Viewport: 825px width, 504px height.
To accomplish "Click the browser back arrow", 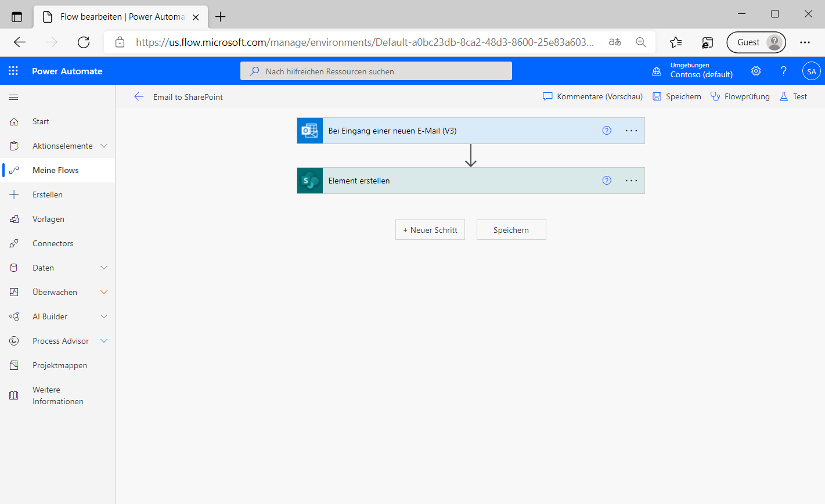I will (x=20, y=42).
